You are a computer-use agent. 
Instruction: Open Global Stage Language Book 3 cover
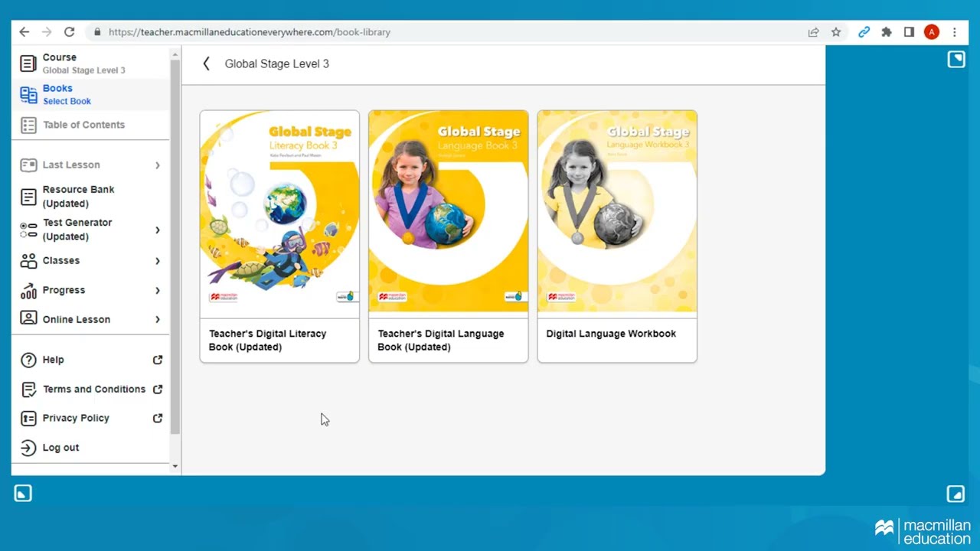pos(448,211)
